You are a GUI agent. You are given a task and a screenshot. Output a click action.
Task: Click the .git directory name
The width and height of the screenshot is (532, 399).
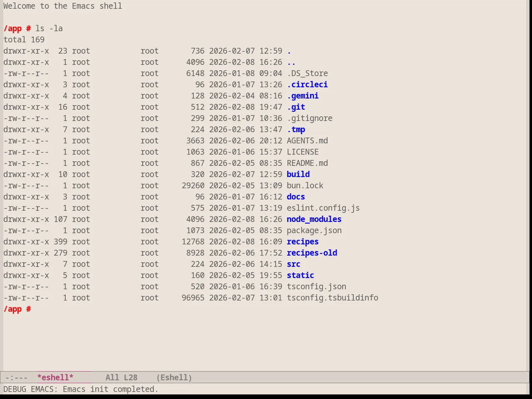[296, 107]
